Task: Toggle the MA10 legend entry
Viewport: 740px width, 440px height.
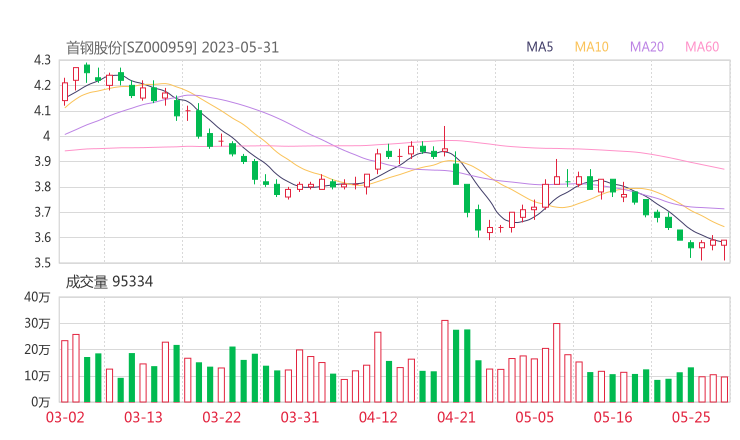Action: [x=591, y=47]
